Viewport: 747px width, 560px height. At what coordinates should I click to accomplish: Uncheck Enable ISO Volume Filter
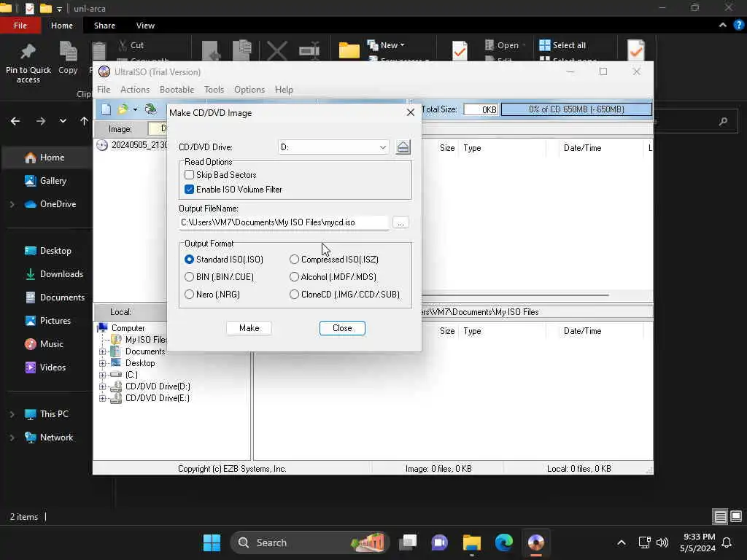[189, 190]
